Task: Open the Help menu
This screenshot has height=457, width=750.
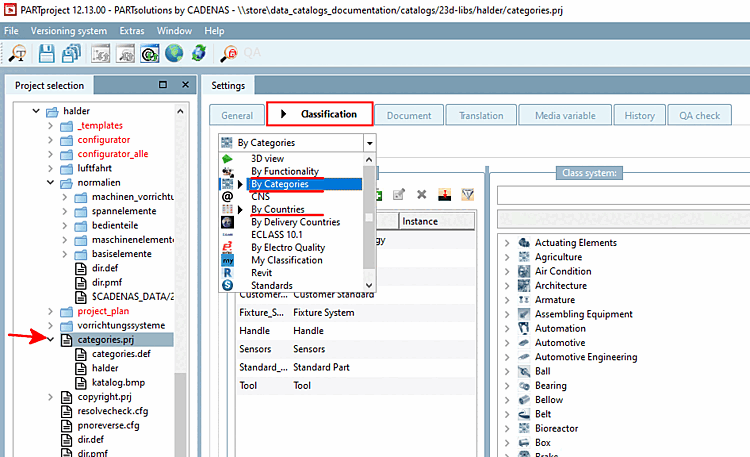Action: click(x=214, y=31)
